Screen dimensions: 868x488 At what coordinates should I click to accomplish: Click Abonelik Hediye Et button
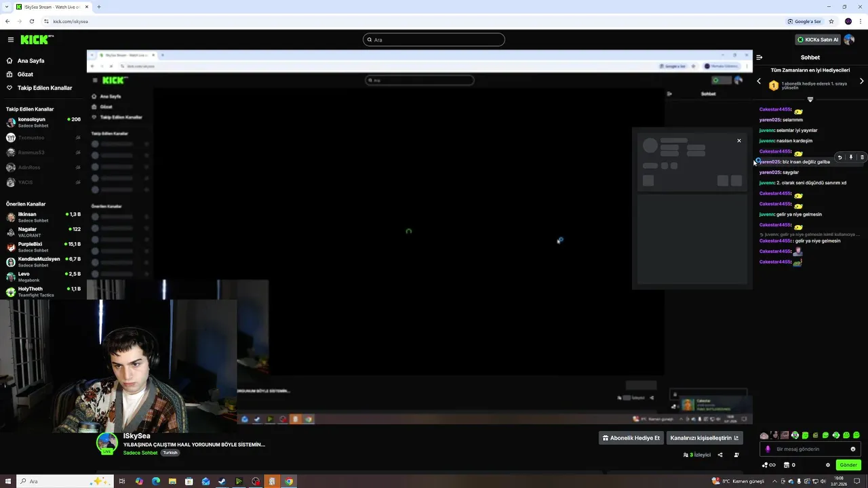tap(631, 438)
